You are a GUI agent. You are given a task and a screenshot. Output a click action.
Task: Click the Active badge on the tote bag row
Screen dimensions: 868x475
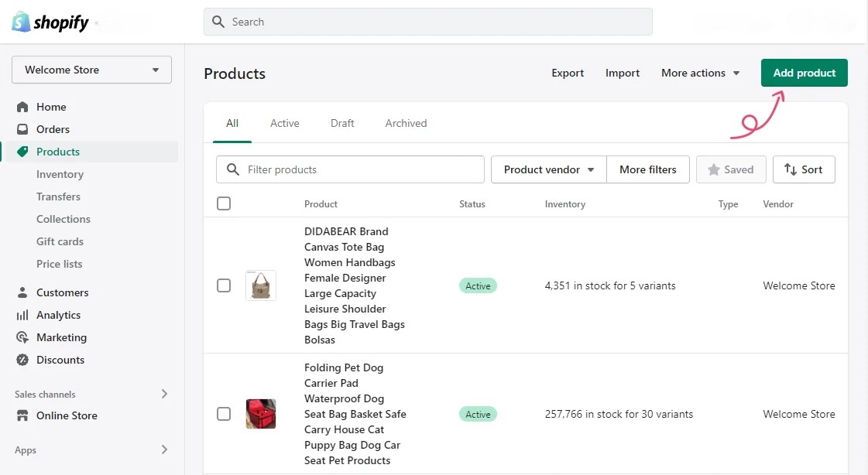coord(478,286)
